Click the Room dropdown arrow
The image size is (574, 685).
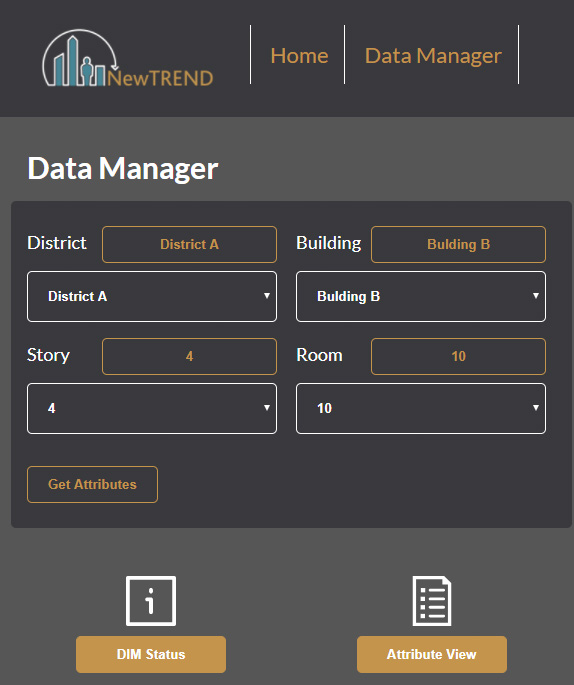coord(536,408)
